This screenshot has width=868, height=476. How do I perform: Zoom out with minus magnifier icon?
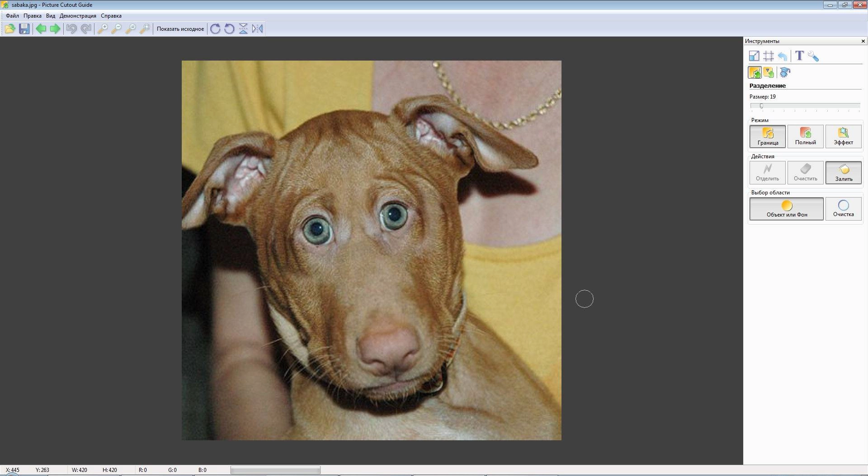[x=116, y=29]
